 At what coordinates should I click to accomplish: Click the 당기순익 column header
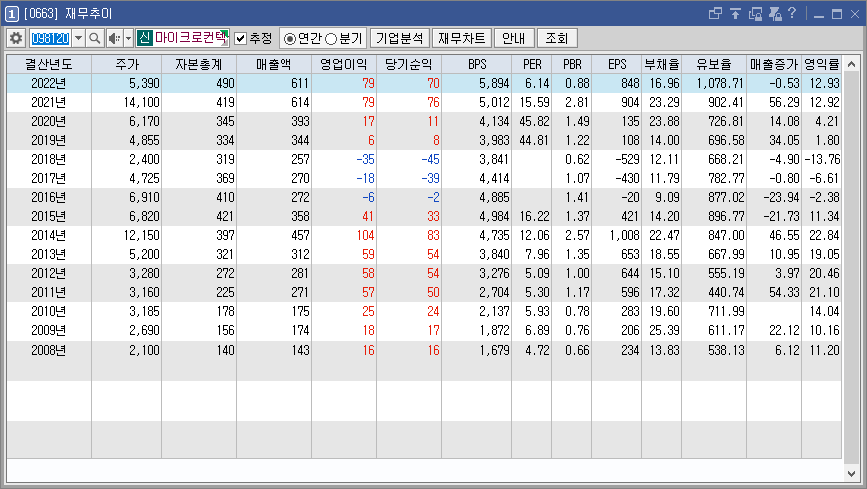[x=409, y=64]
